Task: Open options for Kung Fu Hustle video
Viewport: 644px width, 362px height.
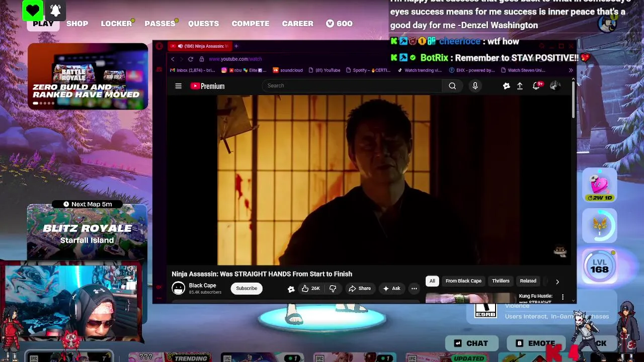Action: (x=562, y=297)
